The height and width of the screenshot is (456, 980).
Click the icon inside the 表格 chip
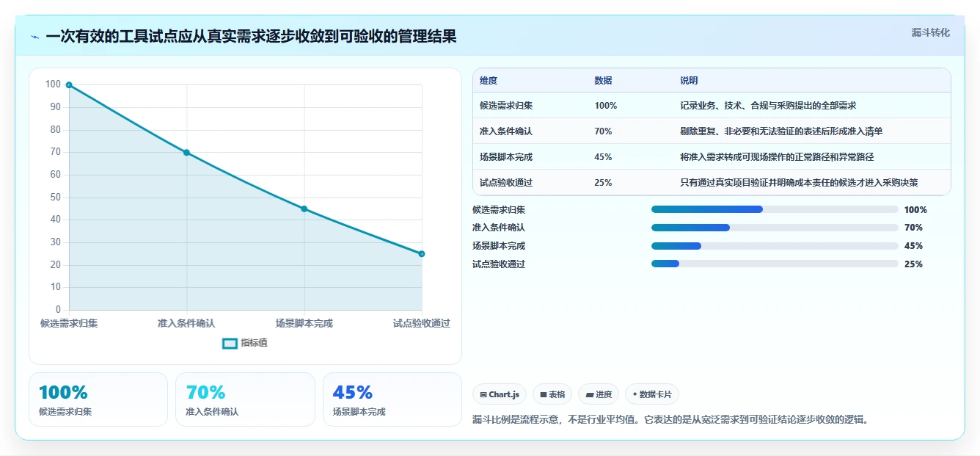pyautogui.click(x=543, y=394)
